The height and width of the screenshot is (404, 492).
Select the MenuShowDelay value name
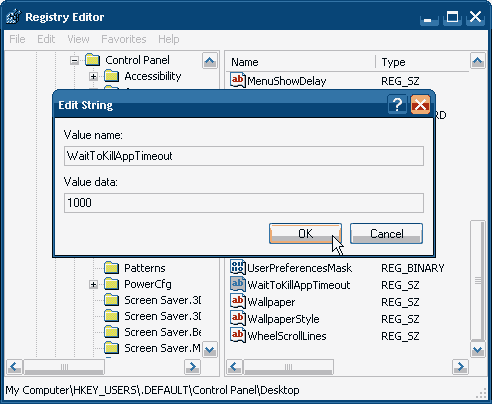point(287,81)
